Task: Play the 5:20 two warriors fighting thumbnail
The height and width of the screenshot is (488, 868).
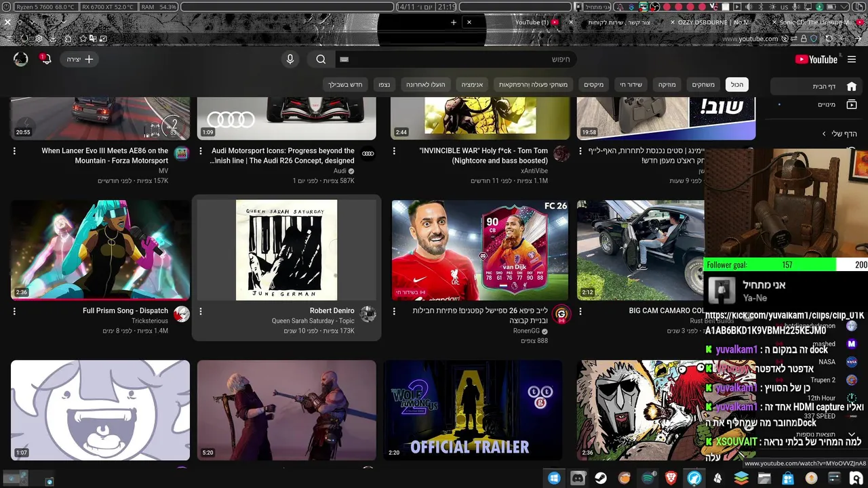Action: coord(286,410)
